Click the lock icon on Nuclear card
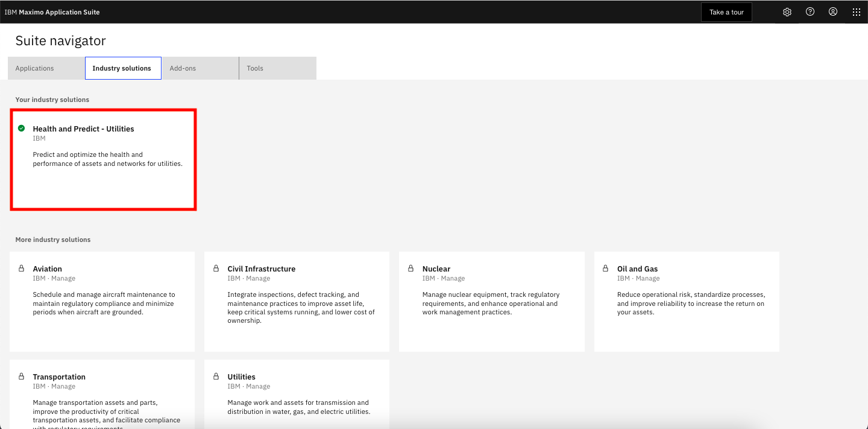This screenshot has width=868, height=429. [x=411, y=269]
